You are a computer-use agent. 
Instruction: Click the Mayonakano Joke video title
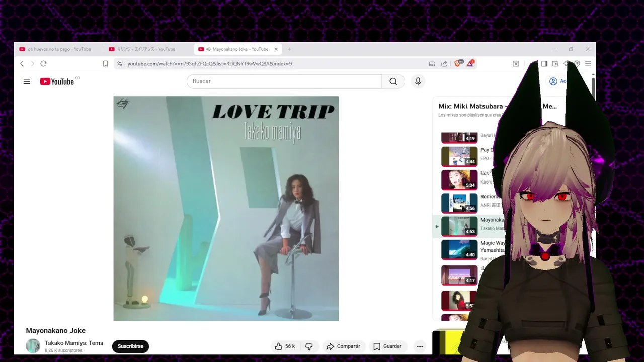[56, 331]
